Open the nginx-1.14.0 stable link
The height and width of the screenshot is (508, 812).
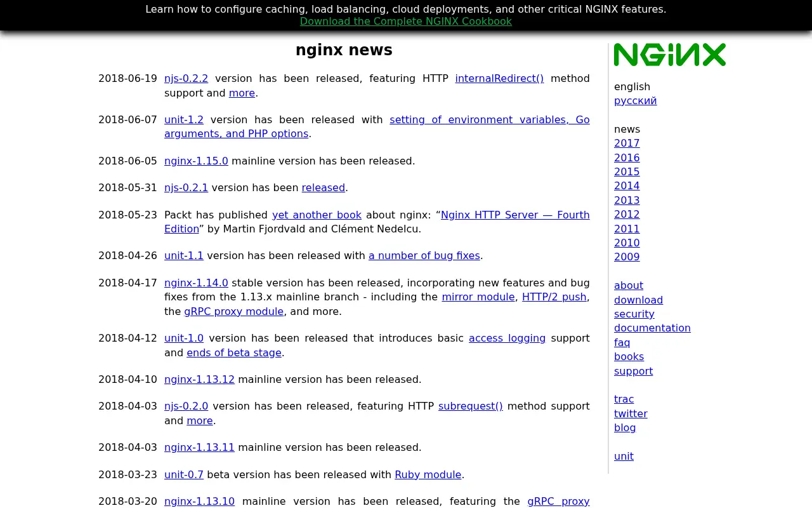click(196, 283)
